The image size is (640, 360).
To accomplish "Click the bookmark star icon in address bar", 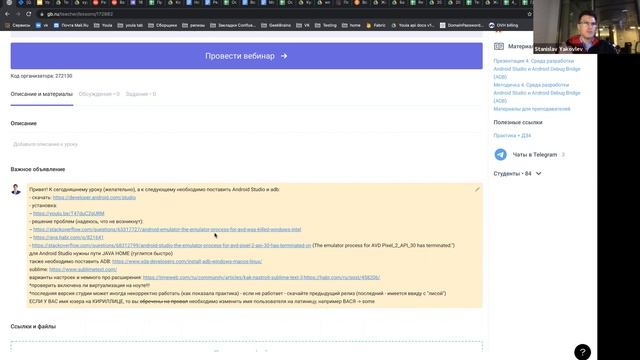I will 529,14.
